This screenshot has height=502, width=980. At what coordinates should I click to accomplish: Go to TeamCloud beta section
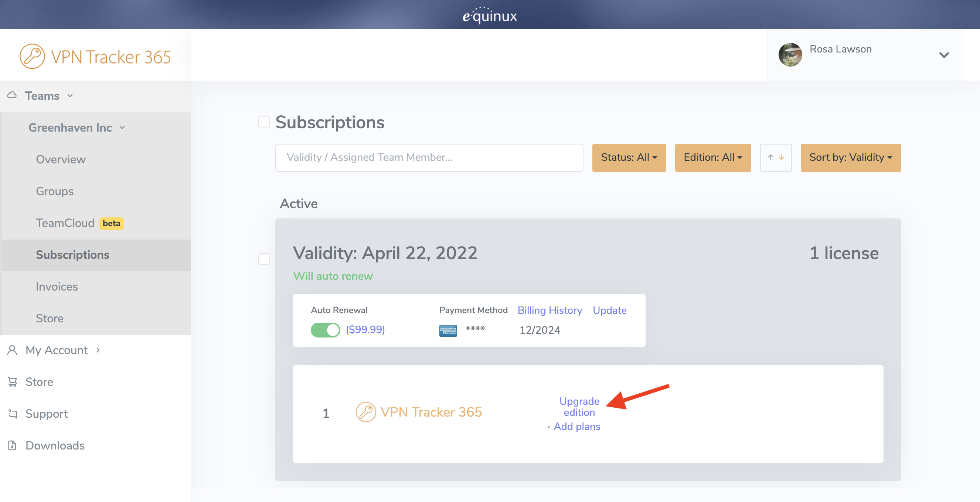pyautogui.click(x=65, y=223)
